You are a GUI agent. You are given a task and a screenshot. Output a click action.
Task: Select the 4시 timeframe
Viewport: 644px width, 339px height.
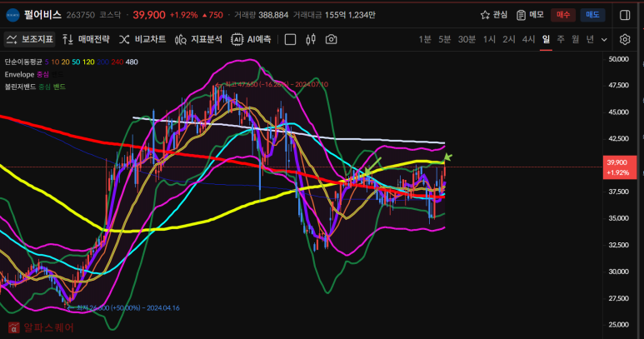click(x=528, y=39)
